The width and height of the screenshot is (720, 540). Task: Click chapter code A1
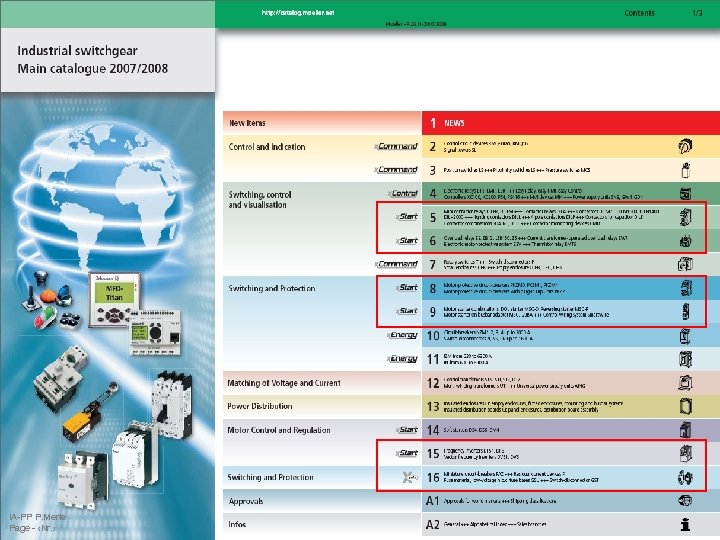tap(433, 501)
